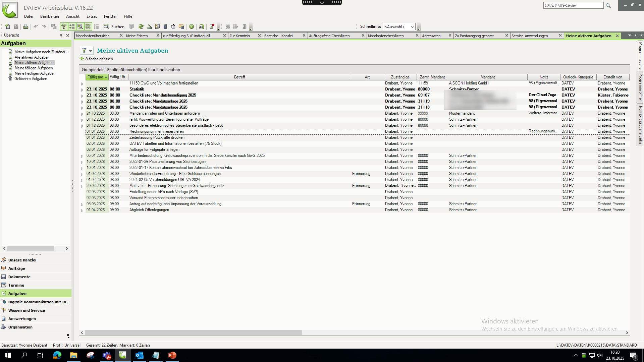This screenshot has height=362, width=644.
Task: Pin the Übersicht panel with pushpin
Action: point(61,35)
